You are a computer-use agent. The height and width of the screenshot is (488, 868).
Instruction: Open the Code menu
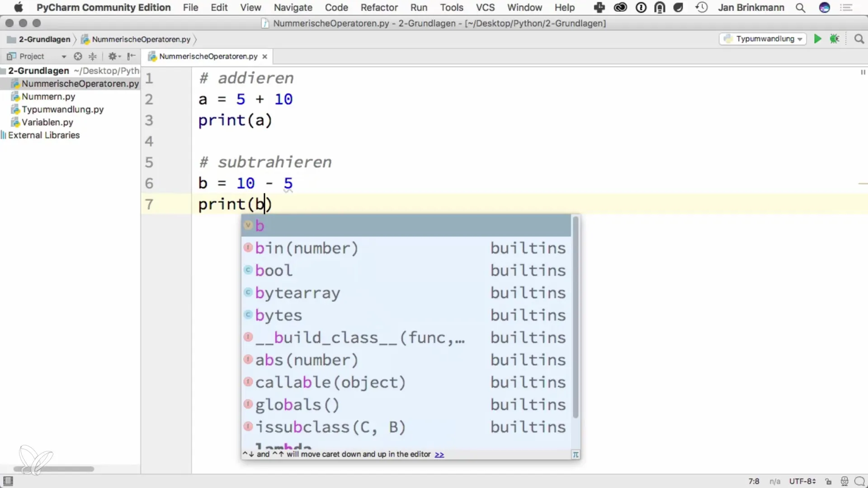tap(336, 7)
